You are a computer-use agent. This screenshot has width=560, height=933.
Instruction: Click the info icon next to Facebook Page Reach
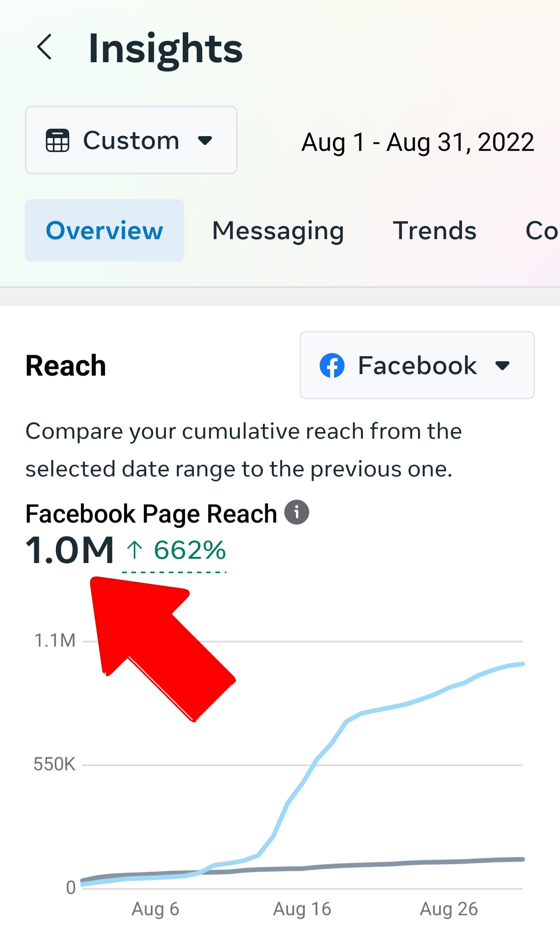pos(297,512)
